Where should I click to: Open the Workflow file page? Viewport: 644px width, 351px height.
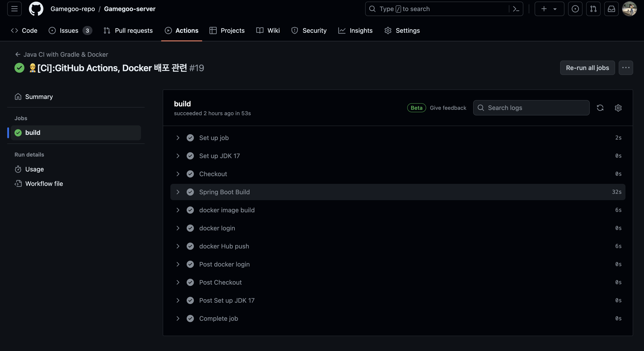pyautogui.click(x=44, y=184)
